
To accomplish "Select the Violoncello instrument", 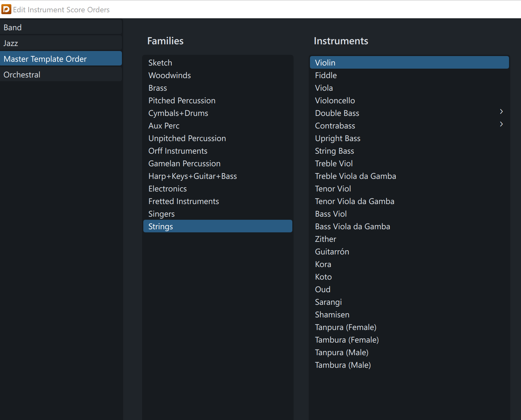I will [x=335, y=100].
